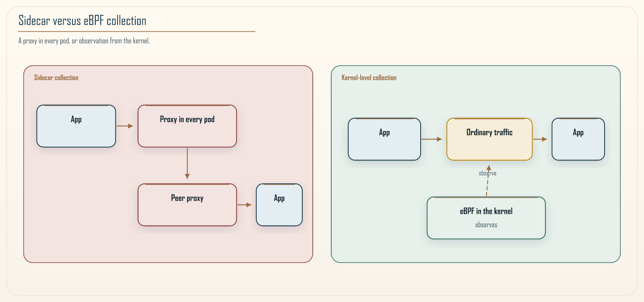Image resolution: width=644 pixels, height=302 pixels.
Task: Click the Sidecar versus eBPF collection title
Action: 83,21
